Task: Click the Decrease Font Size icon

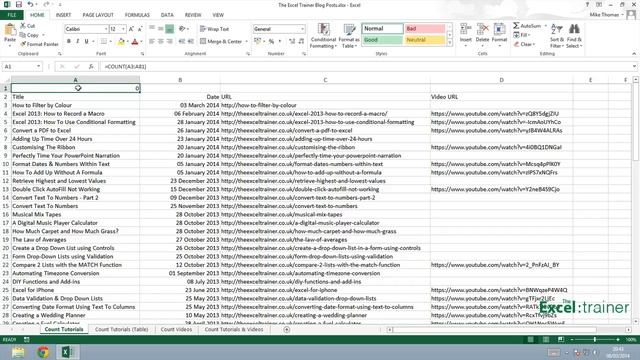Action: (140, 29)
